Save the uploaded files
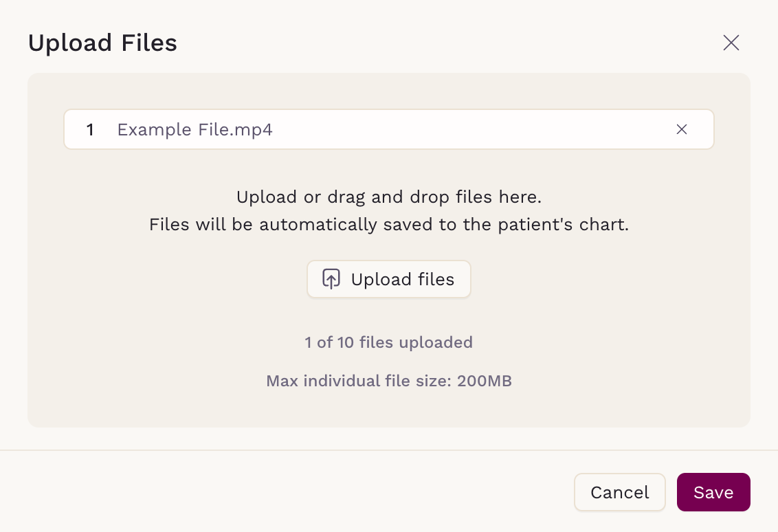The image size is (778, 532). coord(713,492)
